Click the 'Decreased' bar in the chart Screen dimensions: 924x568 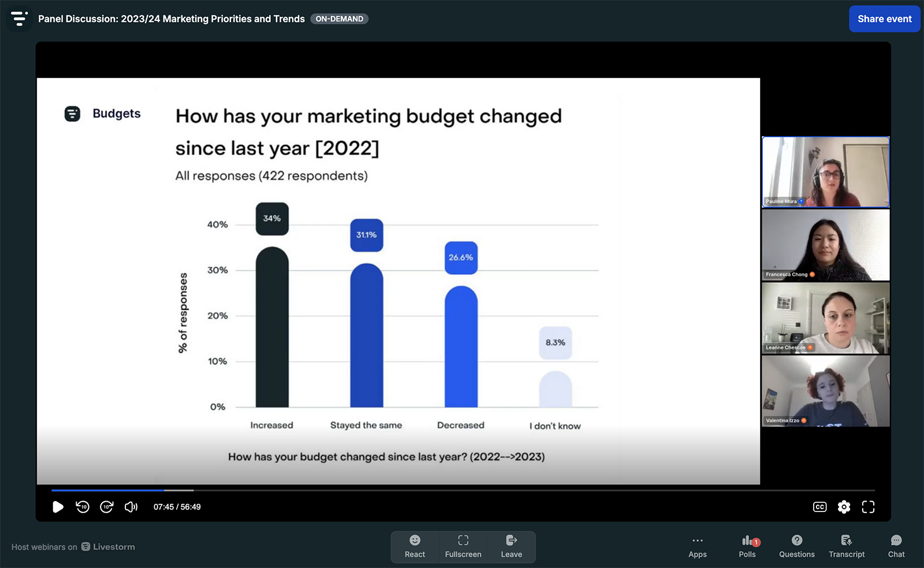(461, 346)
